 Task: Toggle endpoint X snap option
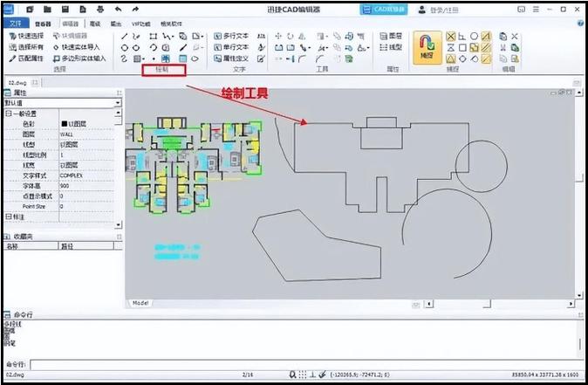[x=451, y=37]
